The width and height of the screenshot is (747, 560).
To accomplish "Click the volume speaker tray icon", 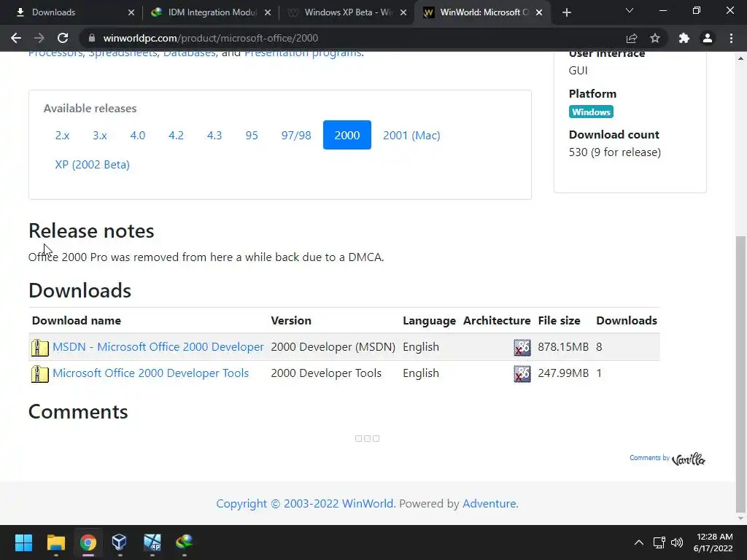I will click(x=676, y=542).
